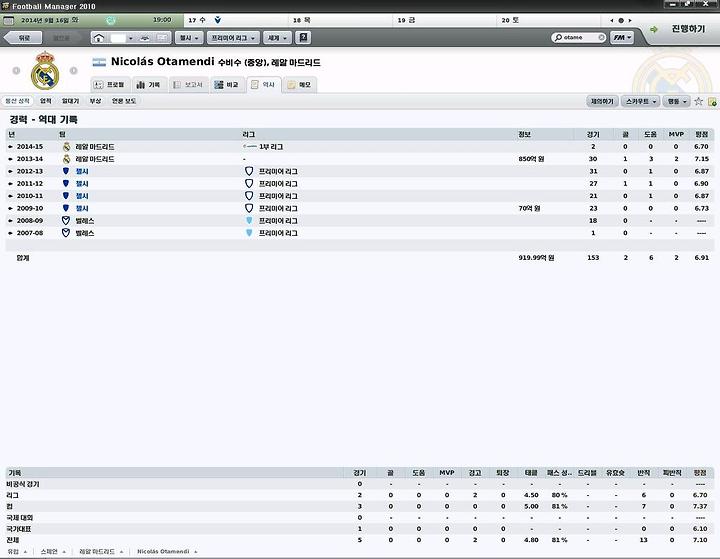Sort career table by 평점 column header
Viewport: 720px width, 559px height.
[701, 134]
